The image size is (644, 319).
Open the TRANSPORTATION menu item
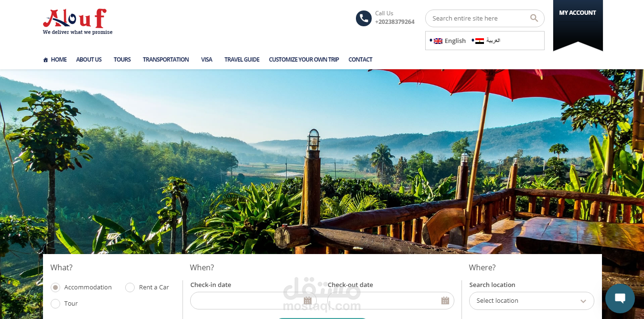166,60
